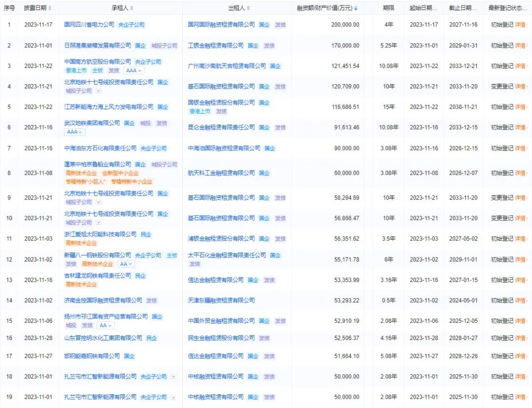The width and height of the screenshot is (532, 408).
Task: Click the 截止日期 column header
Action: (x=463, y=8)
